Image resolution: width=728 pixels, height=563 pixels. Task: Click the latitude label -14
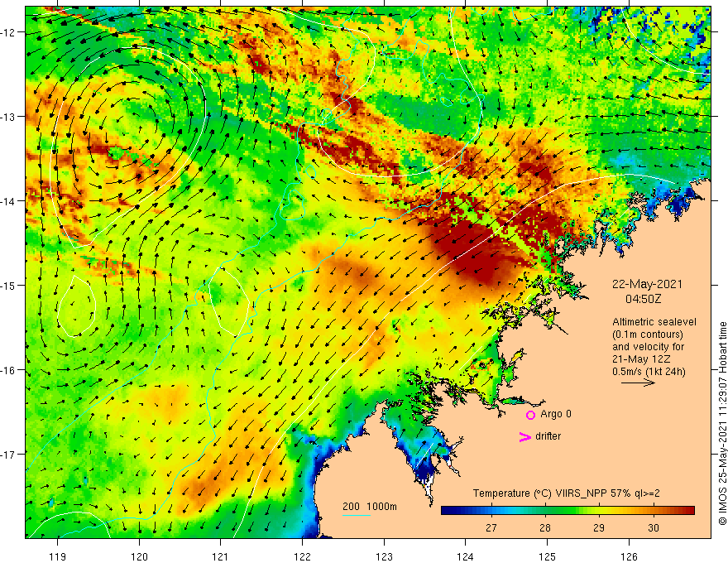[9, 201]
